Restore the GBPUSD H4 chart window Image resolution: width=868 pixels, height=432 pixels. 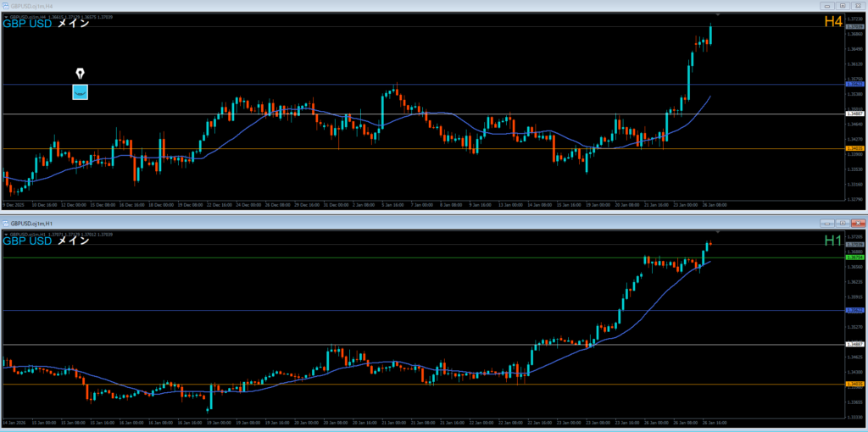[x=843, y=6]
